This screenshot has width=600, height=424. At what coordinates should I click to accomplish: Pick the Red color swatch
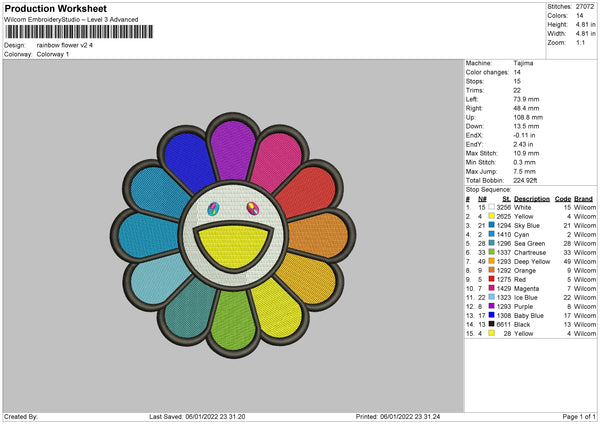tap(491, 279)
